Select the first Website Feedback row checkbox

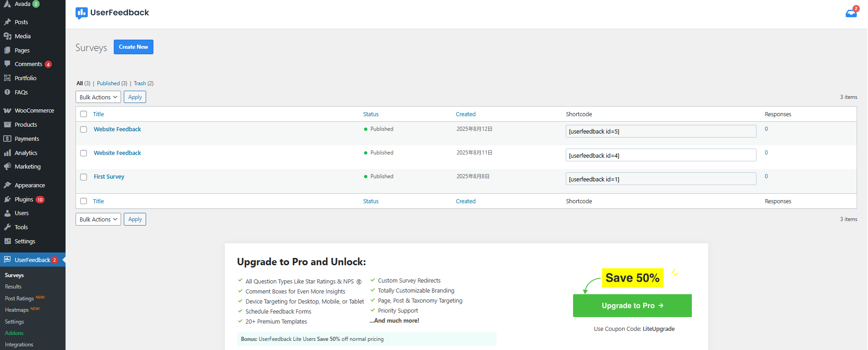point(84,129)
